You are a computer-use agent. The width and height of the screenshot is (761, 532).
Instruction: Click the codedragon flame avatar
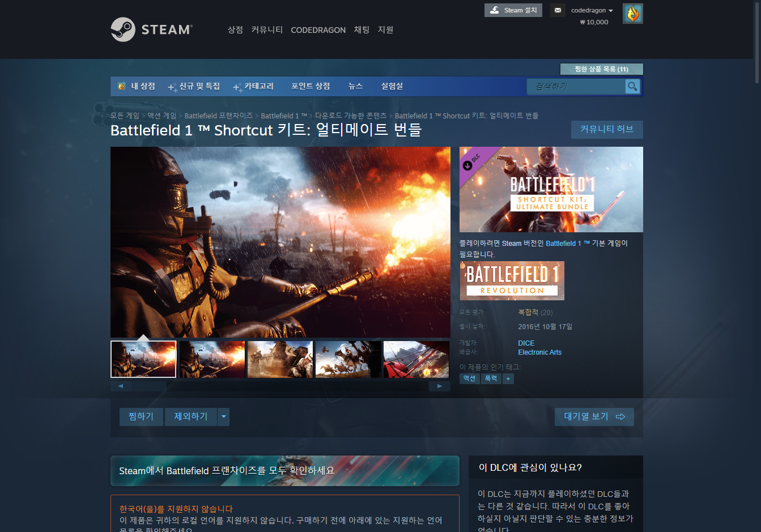632,14
